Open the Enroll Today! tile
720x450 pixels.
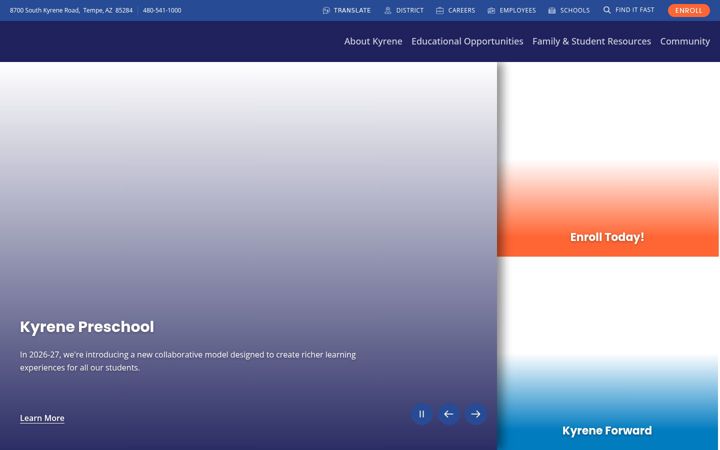[608, 159]
